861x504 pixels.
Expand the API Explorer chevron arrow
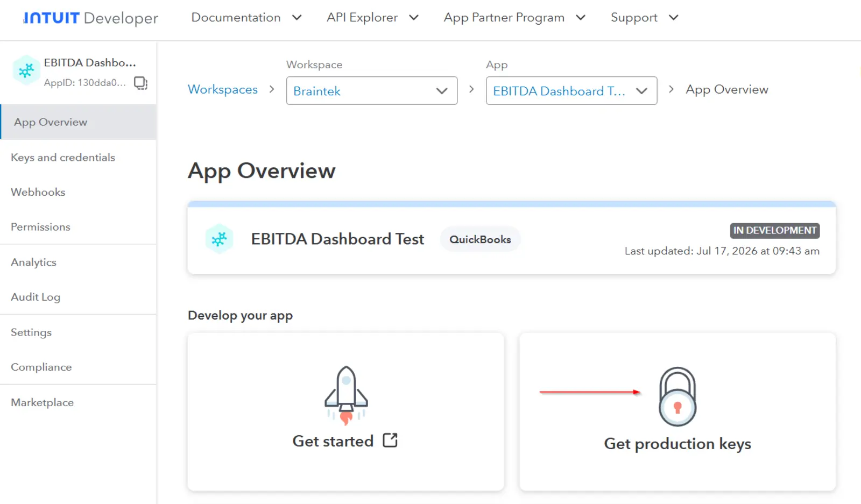414,18
